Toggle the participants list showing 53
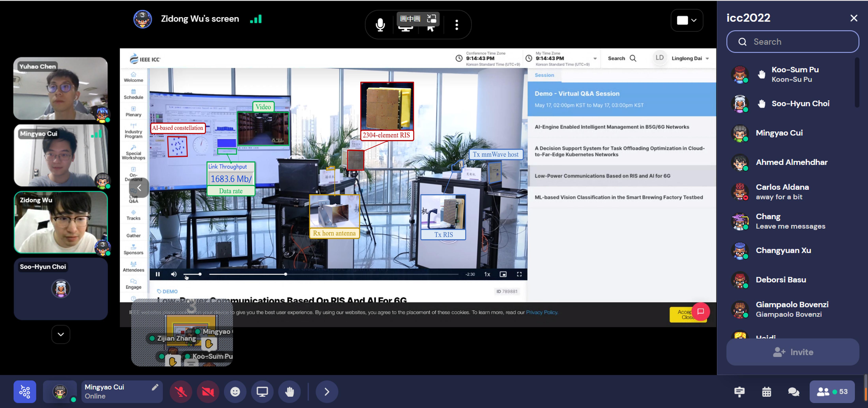 pos(832,391)
